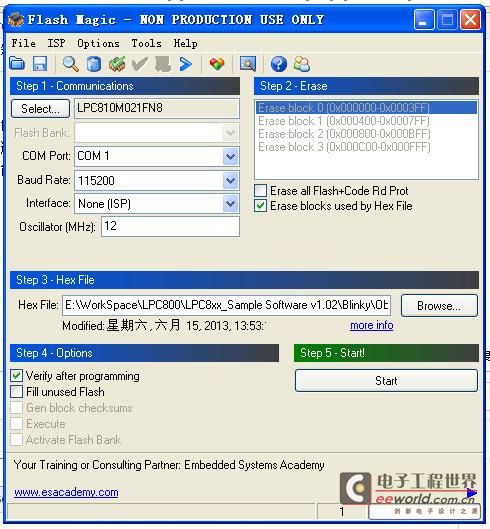Screen dimensions: 490x529
Task: Click the Select... device button
Action: pos(40,109)
